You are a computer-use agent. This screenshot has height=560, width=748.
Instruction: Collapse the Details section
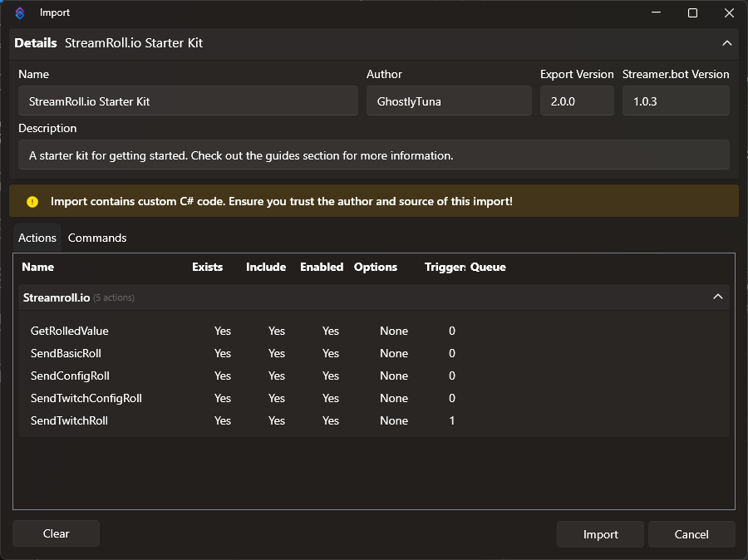point(727,43)
